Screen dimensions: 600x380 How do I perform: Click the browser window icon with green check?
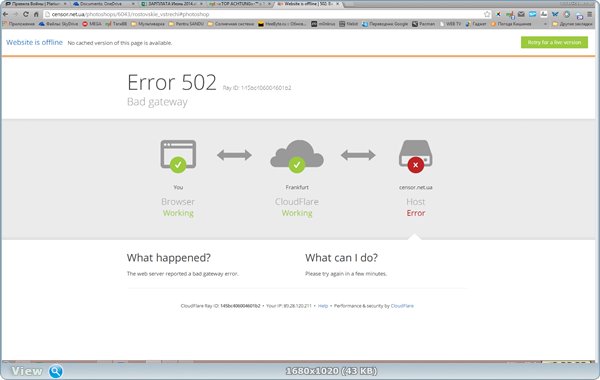pos(178,156)
